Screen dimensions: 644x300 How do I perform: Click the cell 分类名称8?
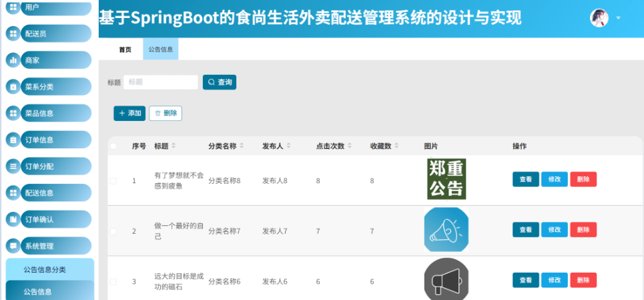pyautogui.click(x=224, y=180)
